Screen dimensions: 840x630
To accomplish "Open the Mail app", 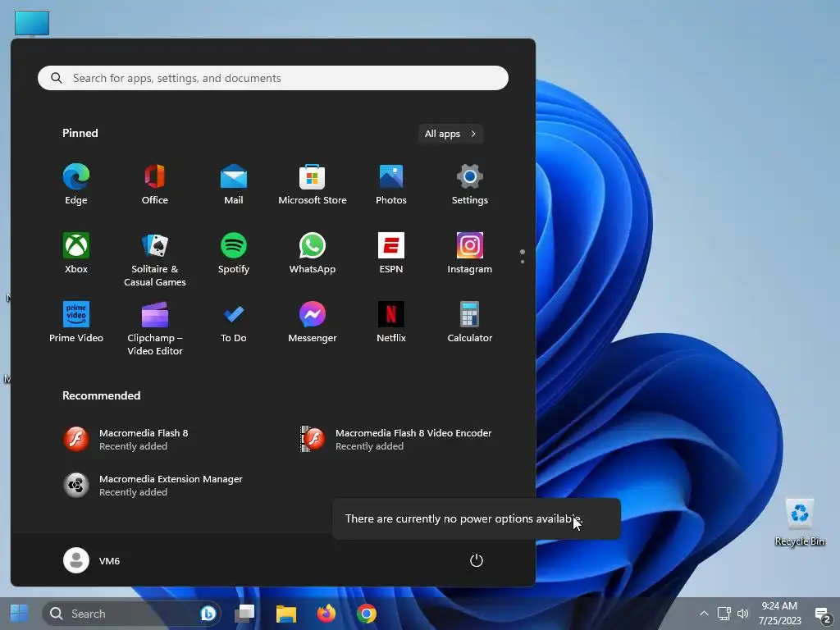I will 234,185.
